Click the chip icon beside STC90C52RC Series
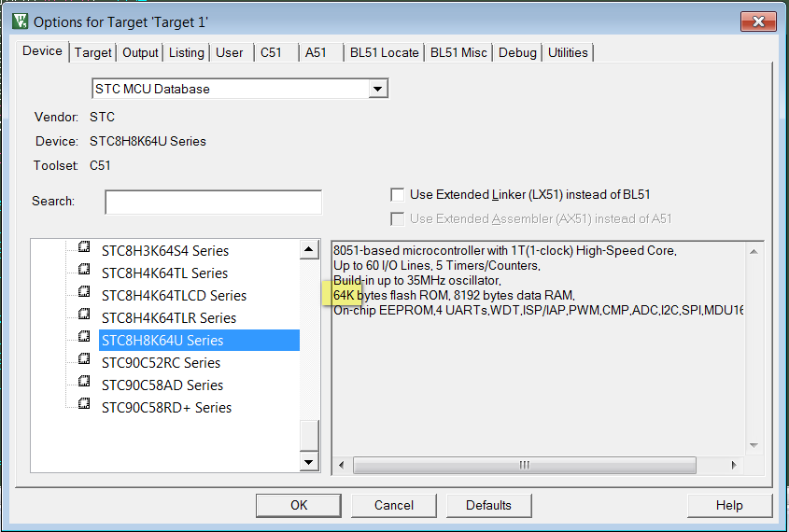This screenshot has width=789, height=532. coord(84,359)
